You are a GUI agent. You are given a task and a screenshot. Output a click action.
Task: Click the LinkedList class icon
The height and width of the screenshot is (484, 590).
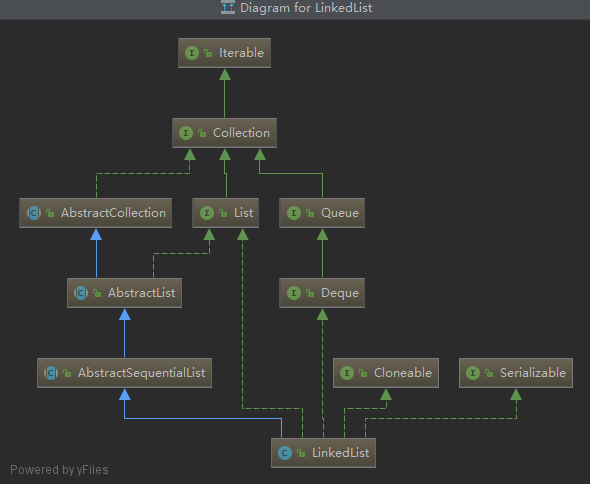(x=285, y=453)
